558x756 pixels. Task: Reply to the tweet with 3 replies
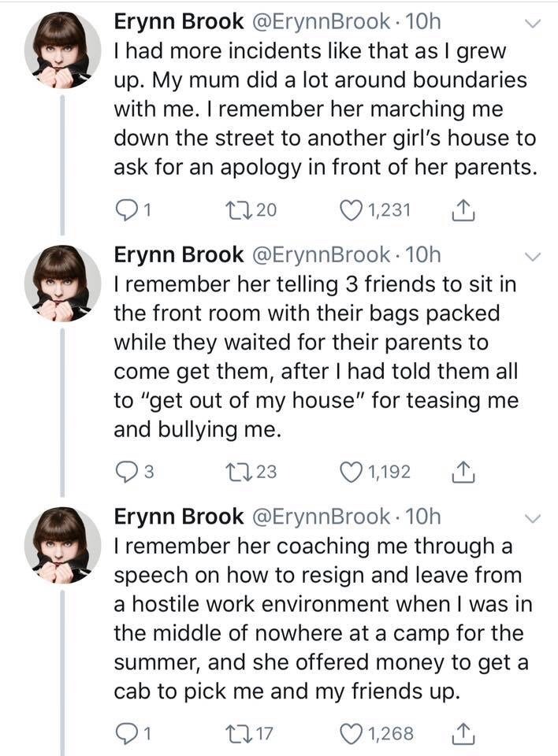128,472
